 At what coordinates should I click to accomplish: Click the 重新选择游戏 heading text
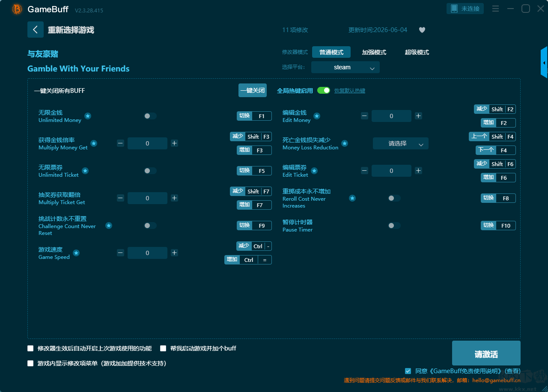click(x=71, y=30)
